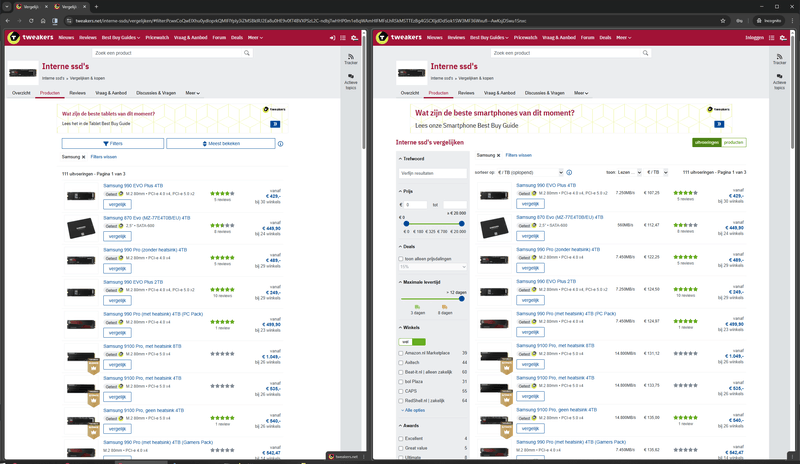This screenshot has height=464, width=800.
Task: Open Pricewatch in right window navigation
Action: pos(526,38)
